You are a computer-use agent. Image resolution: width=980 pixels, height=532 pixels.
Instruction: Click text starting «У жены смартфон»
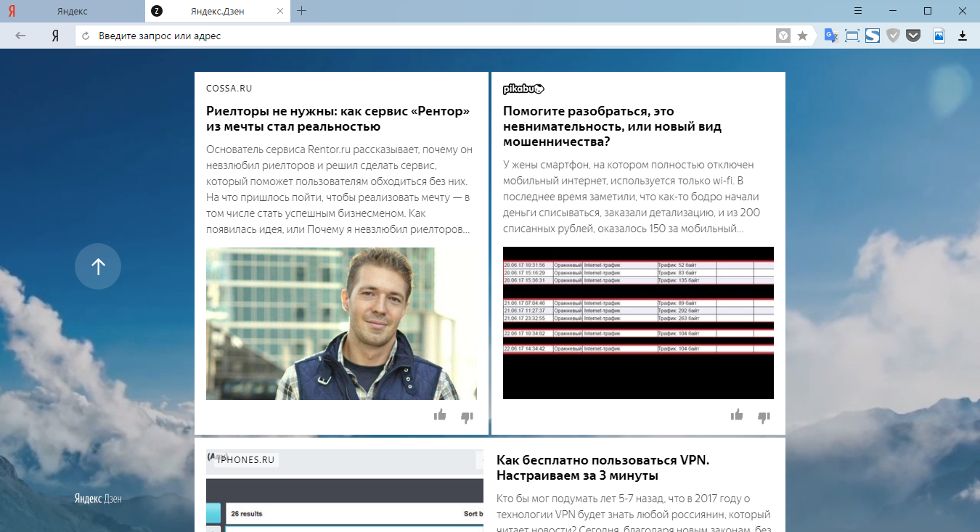632,197
